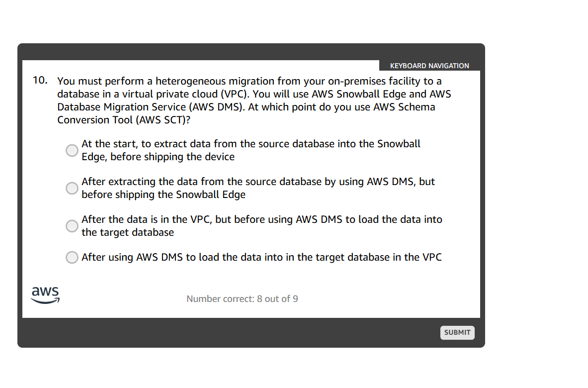Viewport: 588px width, 388px height.
Task: Click the Number correct progress text
Action: (242, 298)
